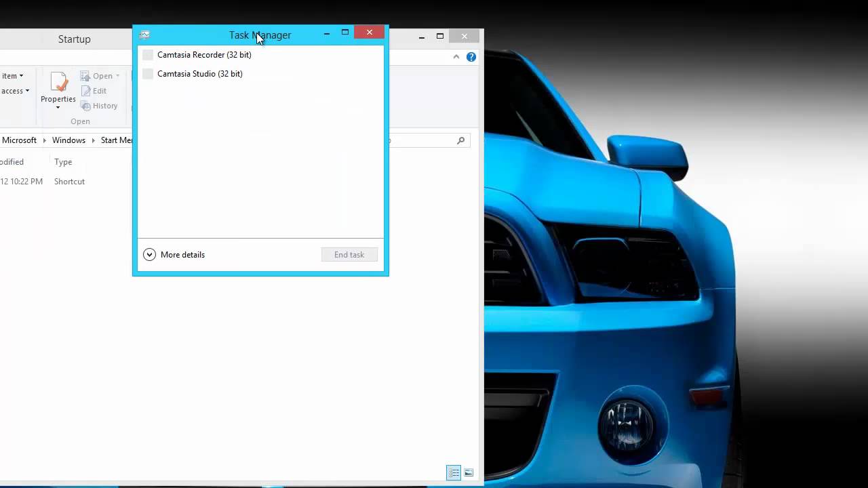Expand the Properties dropdown arrow in Explorer
Screen dimensions: 868x488
(58, 108)
